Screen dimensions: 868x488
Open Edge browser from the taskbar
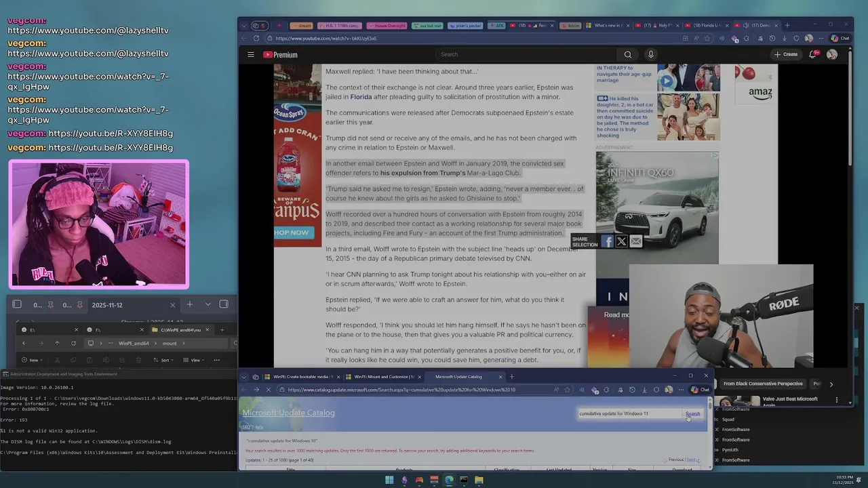449,480
